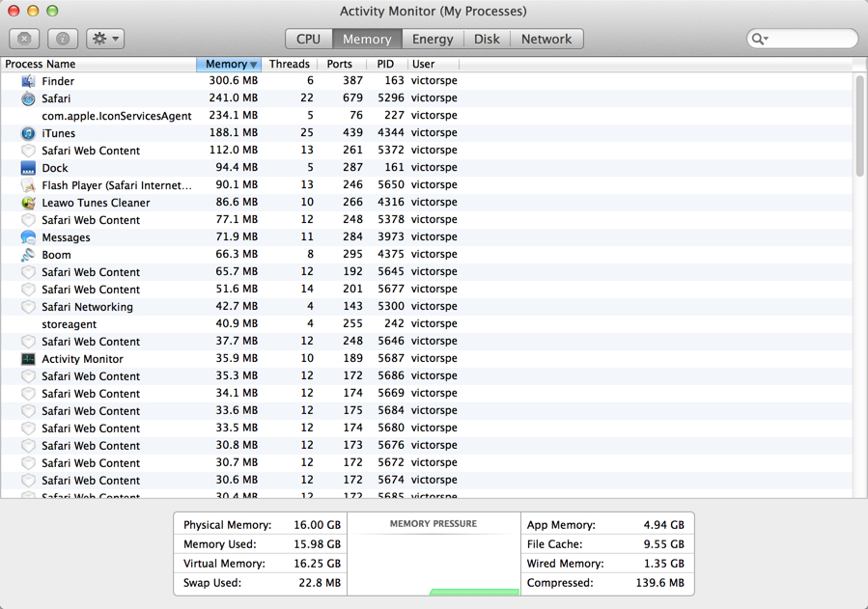Viewport: 868px width, 609px height.
Task: Click the iTunes process icon
Action: pos(28,133)
